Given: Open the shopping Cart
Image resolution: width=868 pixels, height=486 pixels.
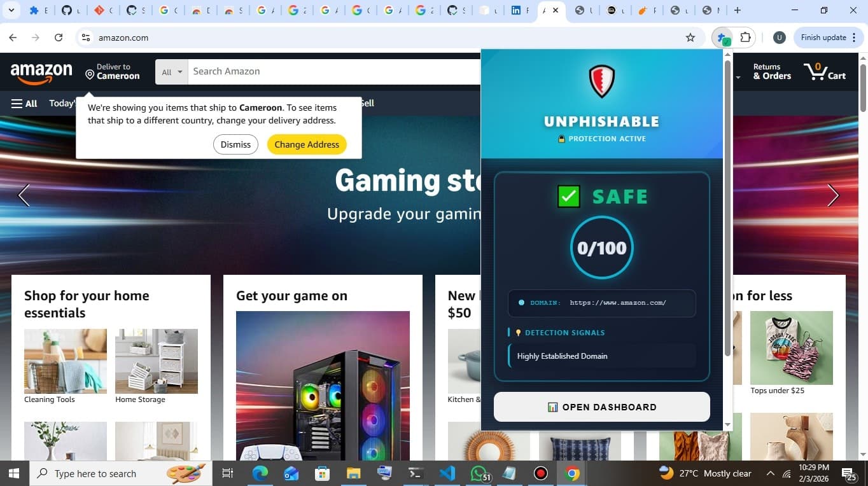Looking at the screenshot, I should (824, 71).
